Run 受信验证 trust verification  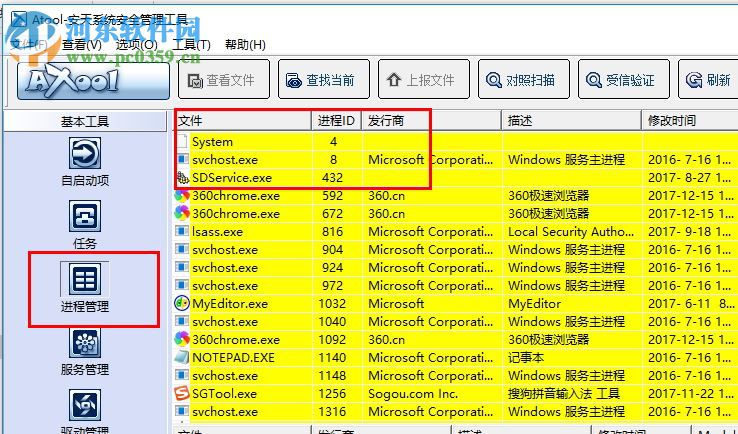[624, 79]
